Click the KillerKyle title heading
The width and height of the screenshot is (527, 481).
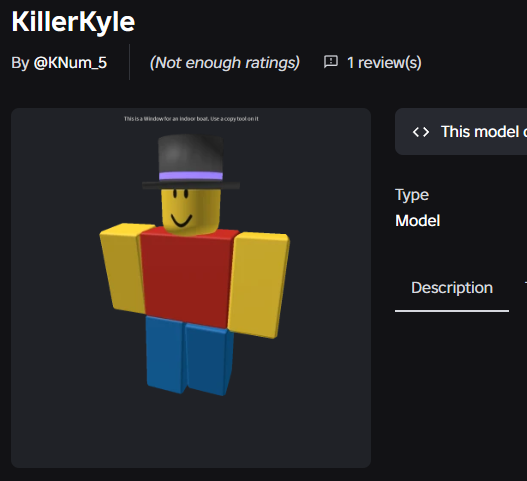[73, 22]
